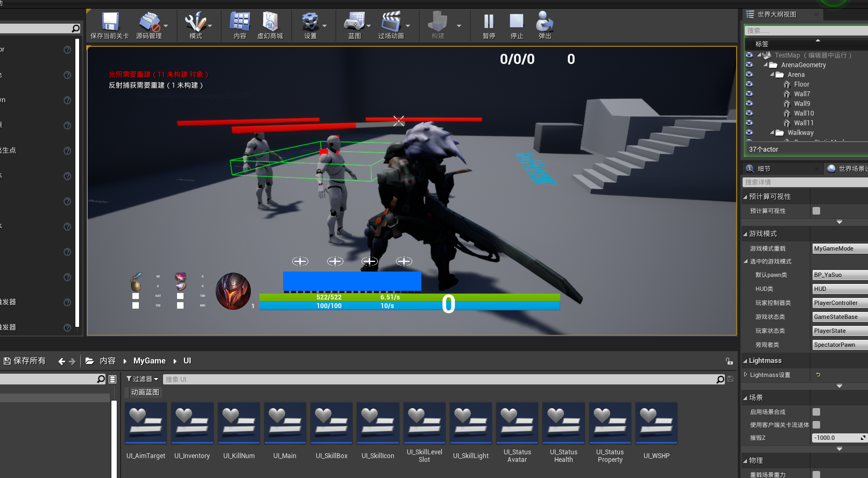Click the Animation Blueprint (动画蓝图) filter tag
Image resolution: width=868 pixels, height=478 pixels.
[145, 393]
